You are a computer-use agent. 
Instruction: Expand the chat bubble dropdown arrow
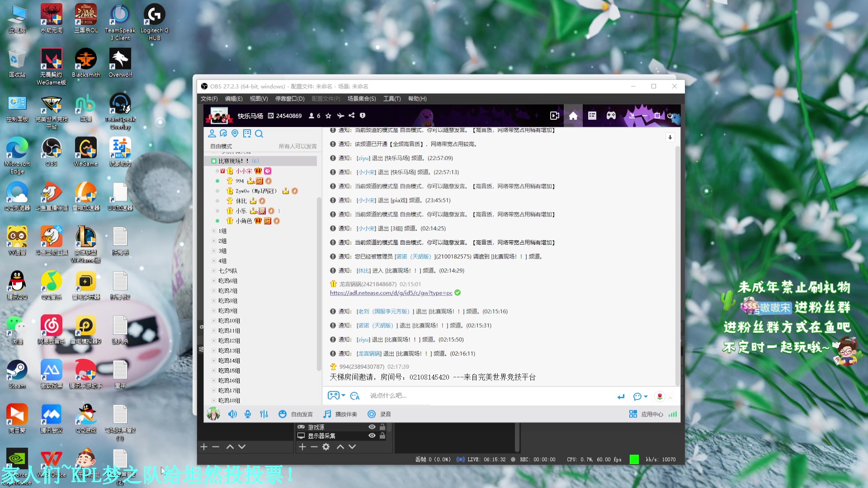coord(646,396)
